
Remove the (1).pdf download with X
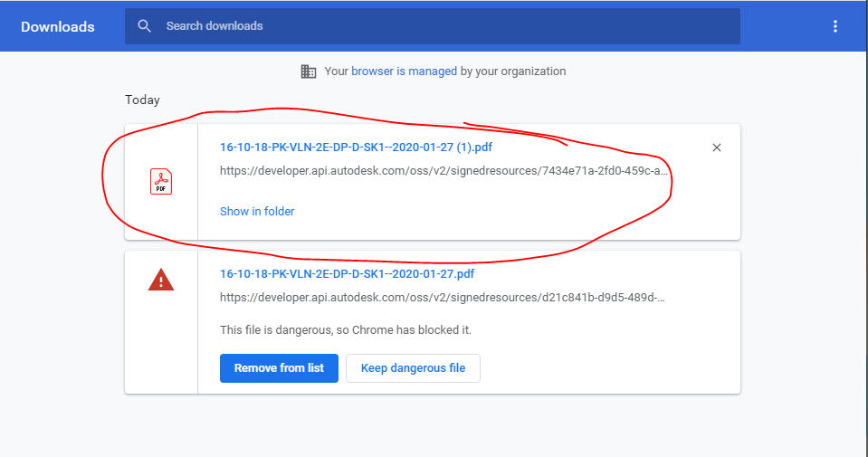[x=716, y=148]
